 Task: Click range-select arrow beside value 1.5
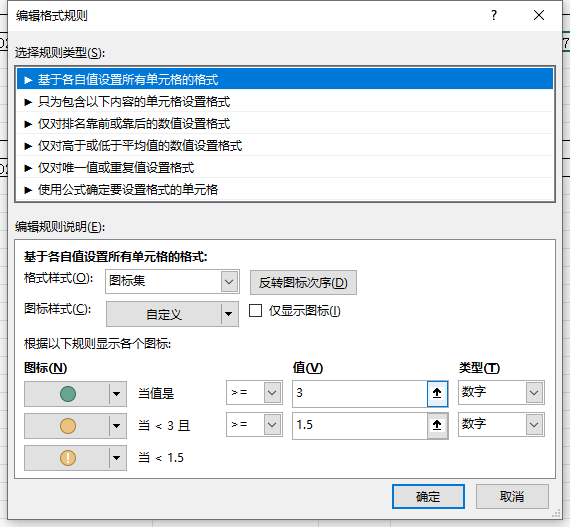pyautogui.click(x=437, y=425)
